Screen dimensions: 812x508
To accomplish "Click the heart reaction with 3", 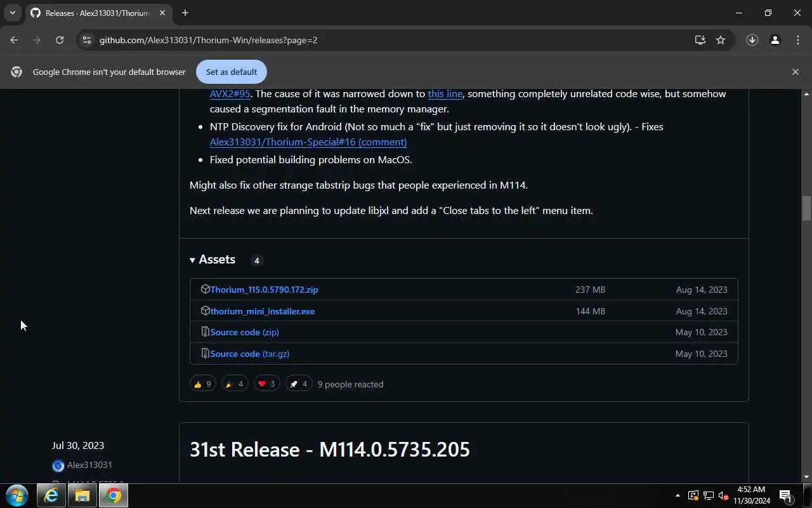I will point(266,384).
